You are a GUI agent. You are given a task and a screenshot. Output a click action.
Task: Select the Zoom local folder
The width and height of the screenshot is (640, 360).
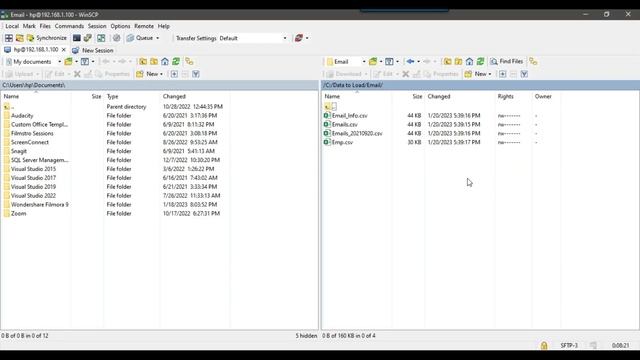pyautogui.click(x=18, y=213)
